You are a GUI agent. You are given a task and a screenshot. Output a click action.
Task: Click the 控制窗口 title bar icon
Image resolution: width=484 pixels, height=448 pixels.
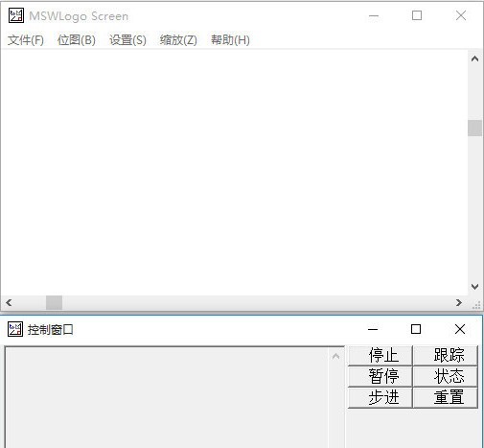coord(15,329)
